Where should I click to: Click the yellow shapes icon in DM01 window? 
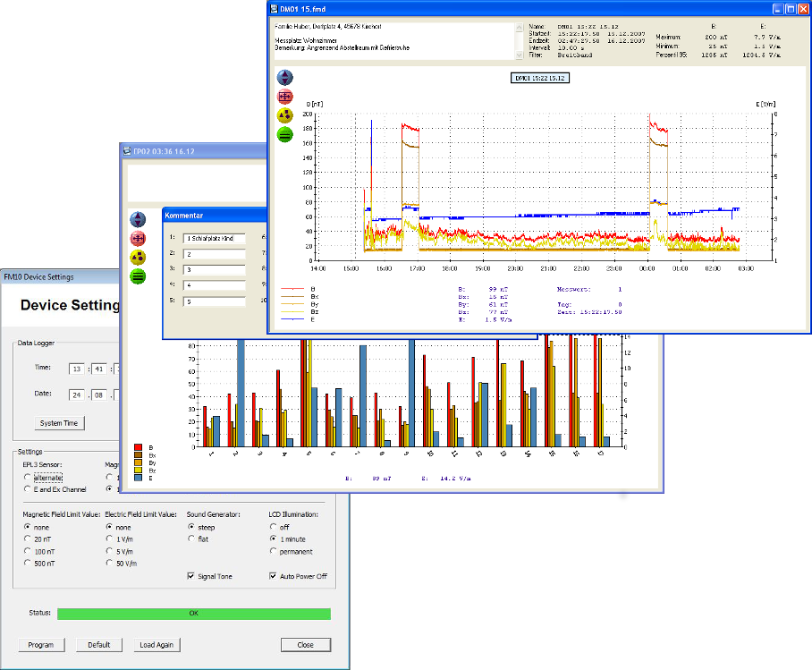coord(285,115)
